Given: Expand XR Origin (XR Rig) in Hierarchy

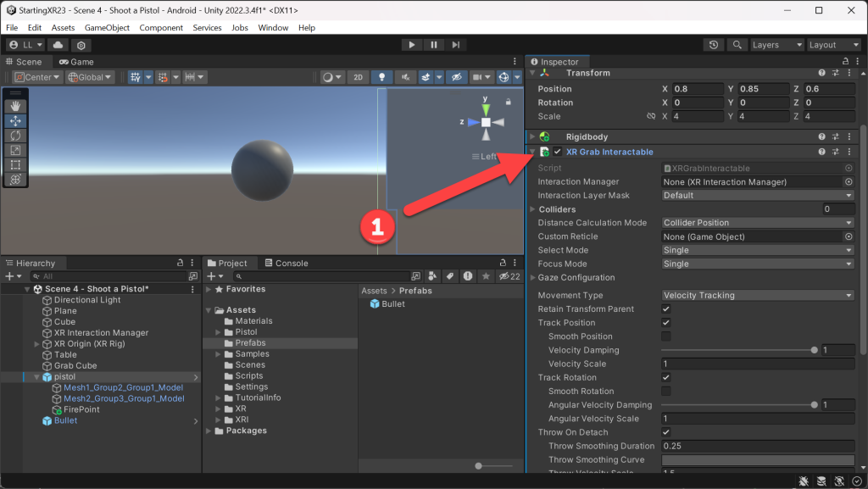Looking at the screenshot, I should coord(37,343).
